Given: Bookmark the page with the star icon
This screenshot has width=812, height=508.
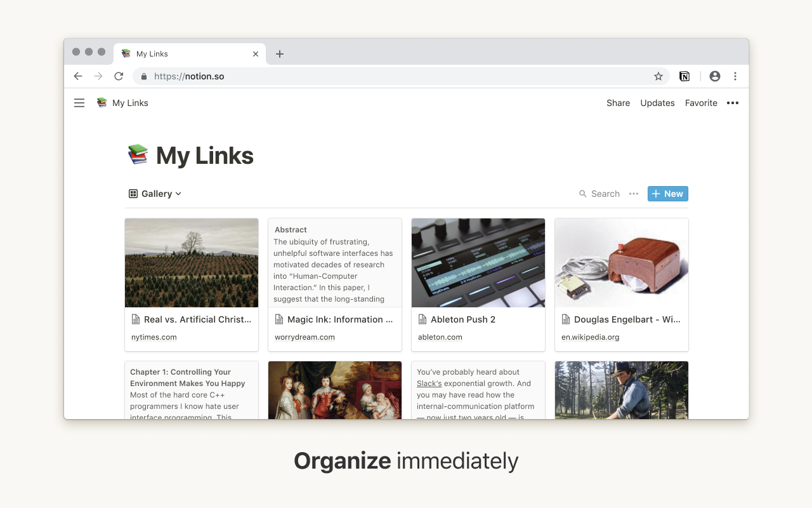Looking at the screenshot, I should click(x=658, y=76).
